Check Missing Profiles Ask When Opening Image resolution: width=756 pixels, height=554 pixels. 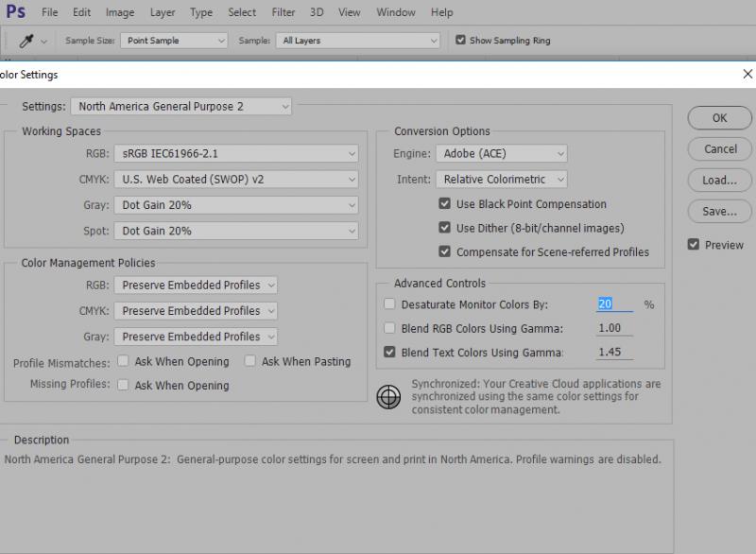(x=123, y=385)
